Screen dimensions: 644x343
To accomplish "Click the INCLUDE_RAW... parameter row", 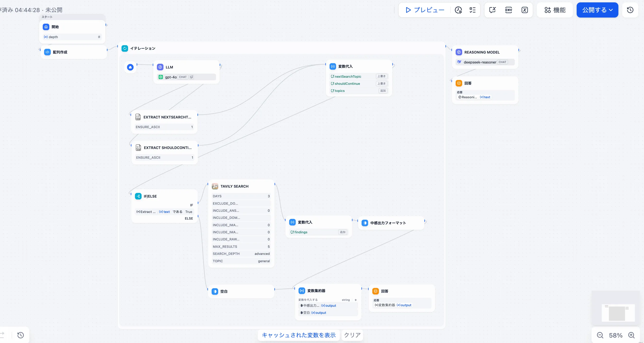I will pos(241,239).
